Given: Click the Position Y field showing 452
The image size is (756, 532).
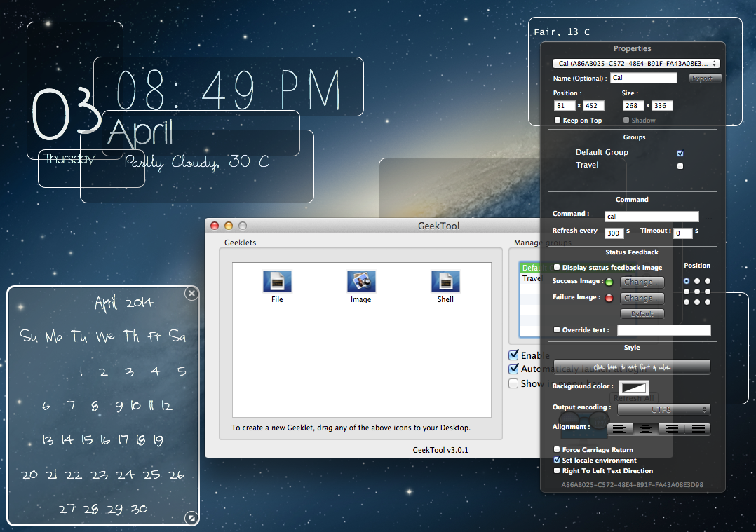Looking at the screenshot, I should 593,106.
